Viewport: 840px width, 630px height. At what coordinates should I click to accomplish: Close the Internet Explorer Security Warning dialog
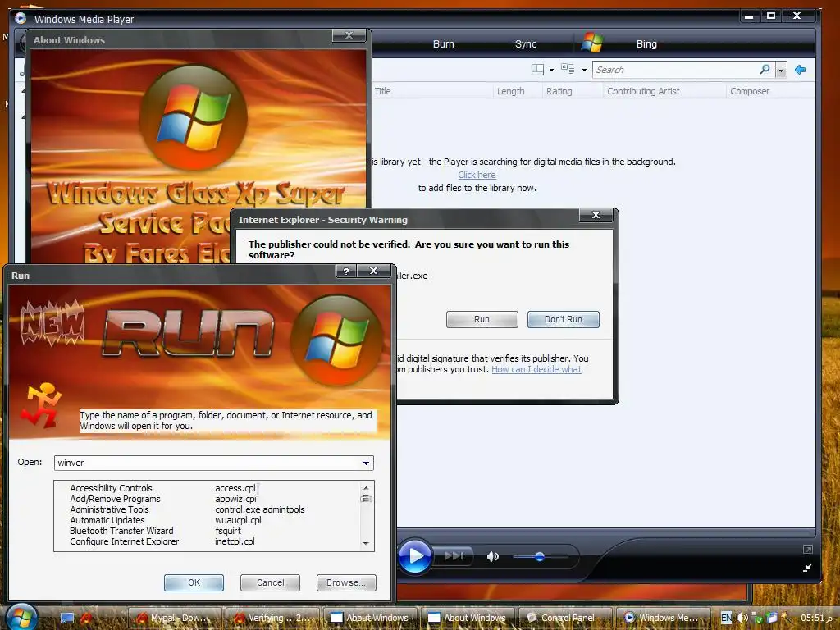(596, 215)
